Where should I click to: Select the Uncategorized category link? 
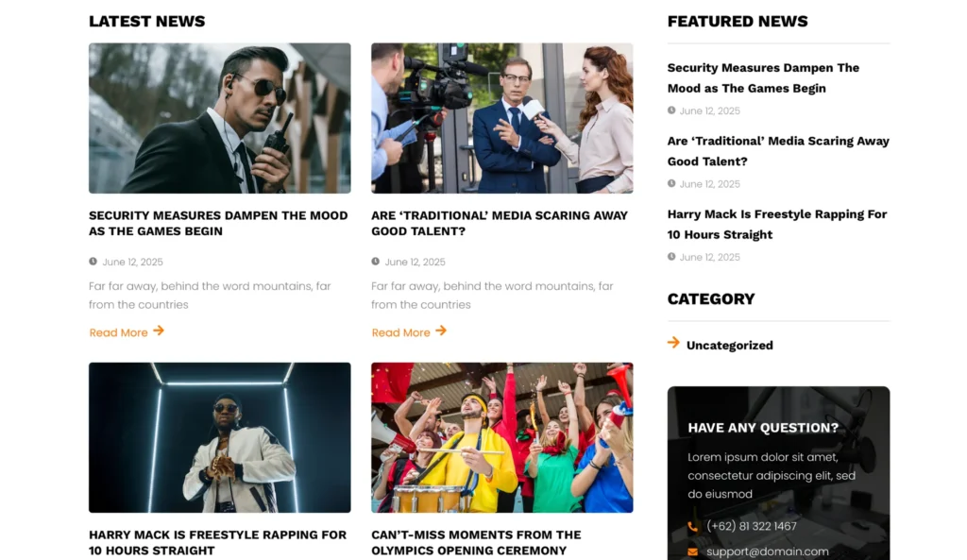(729, 346)
